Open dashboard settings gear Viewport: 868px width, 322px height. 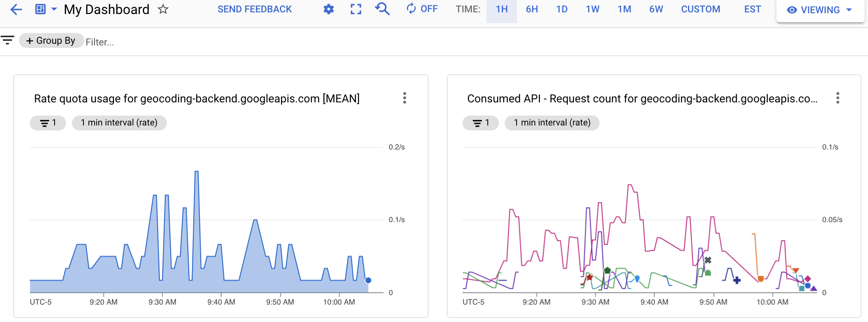(328, 9)
